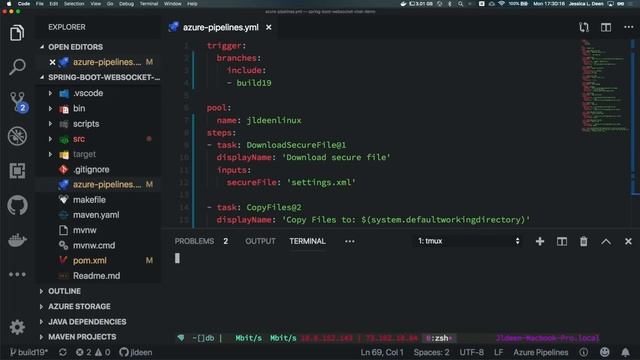Maximize the panel with chevron up
The height and width of the screenshot is (360, 640).
606,242
